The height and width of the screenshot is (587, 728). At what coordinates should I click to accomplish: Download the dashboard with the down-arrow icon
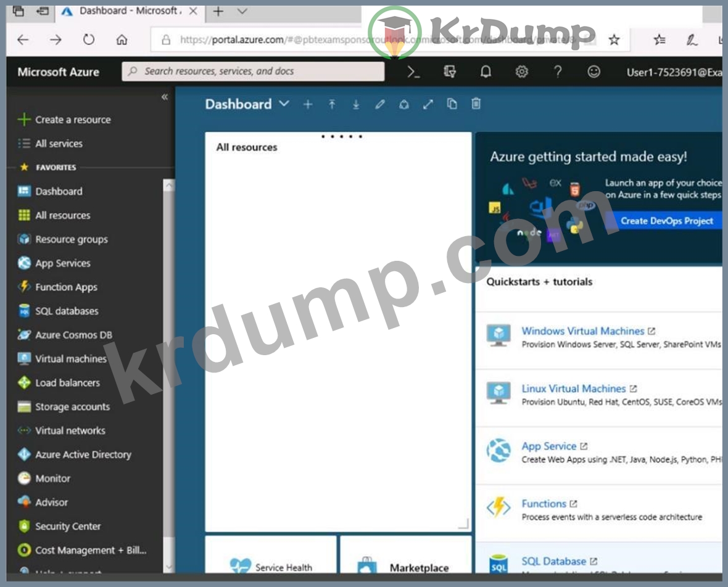[x=356, y=104]
